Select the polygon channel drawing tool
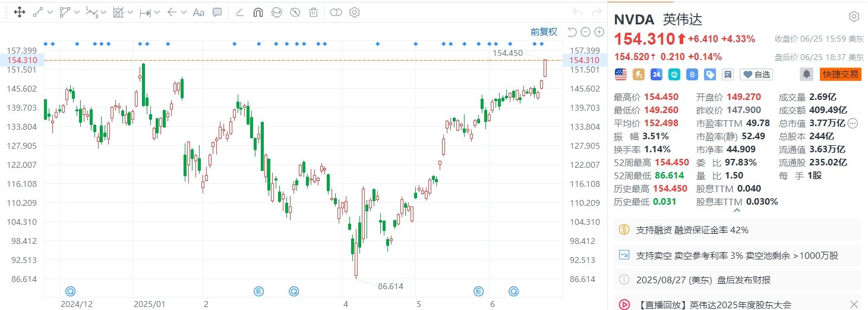Viewport: 868px width, 310px height. tap(64, 12)
